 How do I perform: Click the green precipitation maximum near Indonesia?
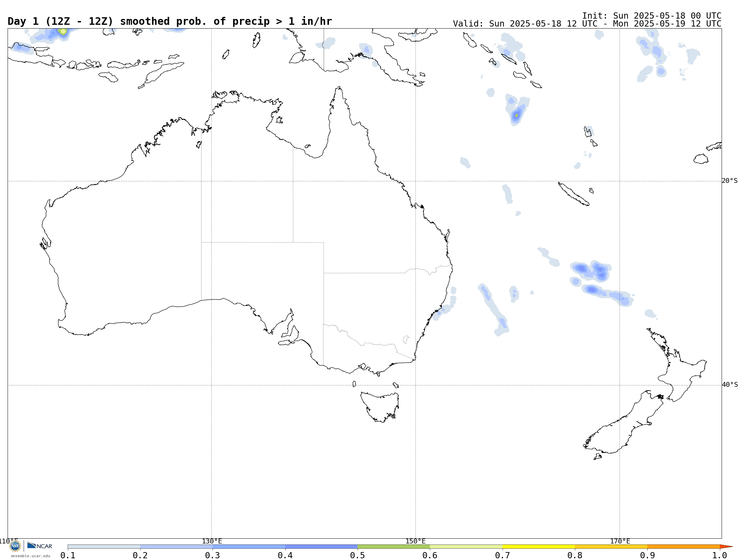tap(63, 32)
